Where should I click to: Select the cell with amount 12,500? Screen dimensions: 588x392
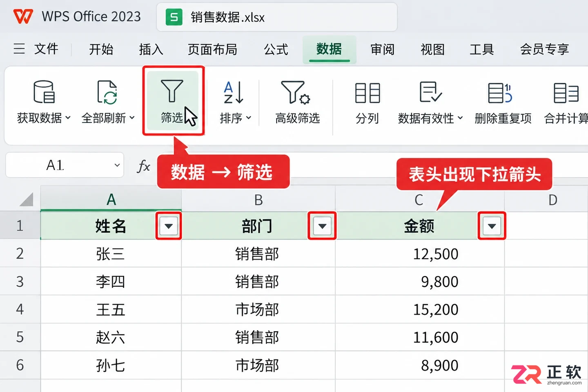[420, 254]
